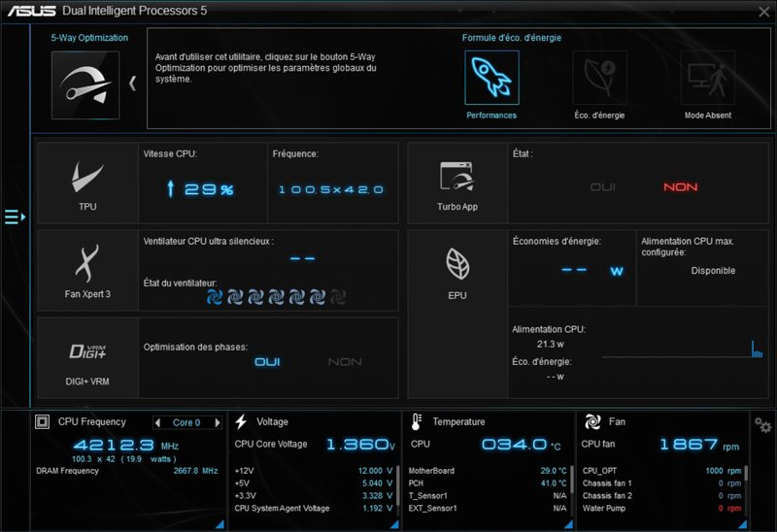Select Mode Absent profile icon
Viewport: 777px width, 532px height.
708,78
